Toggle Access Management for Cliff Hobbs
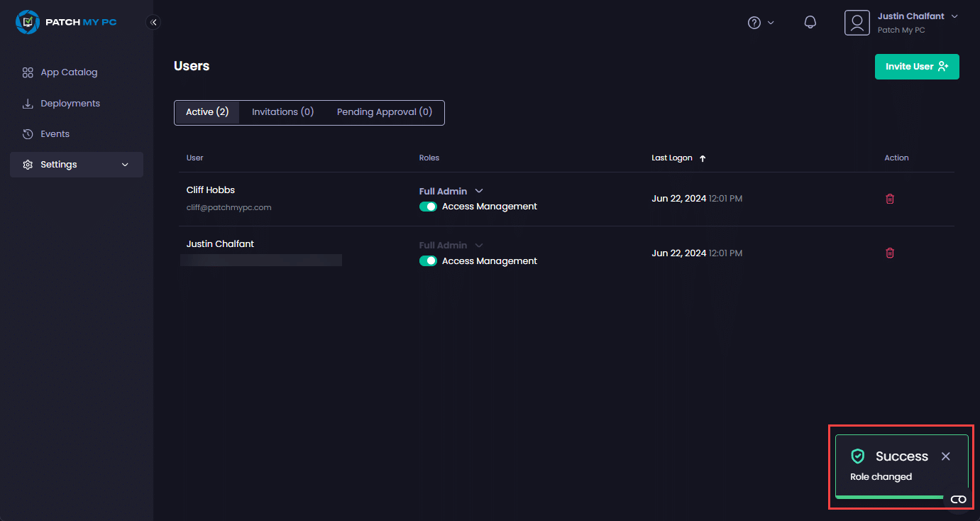980x521 pixels. point(428,207)
